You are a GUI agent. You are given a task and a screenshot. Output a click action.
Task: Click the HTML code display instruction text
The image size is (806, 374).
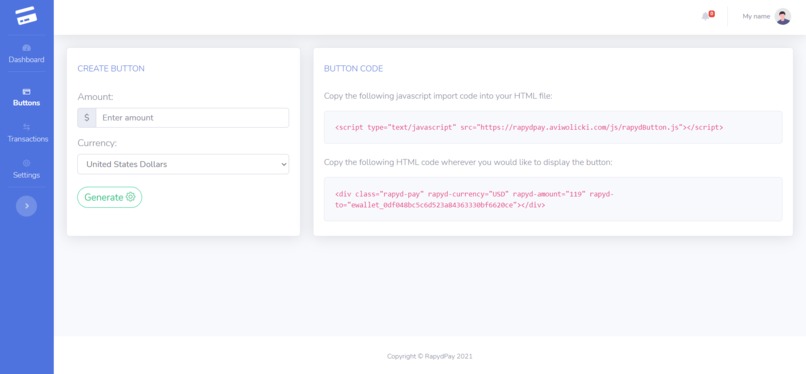468,162
